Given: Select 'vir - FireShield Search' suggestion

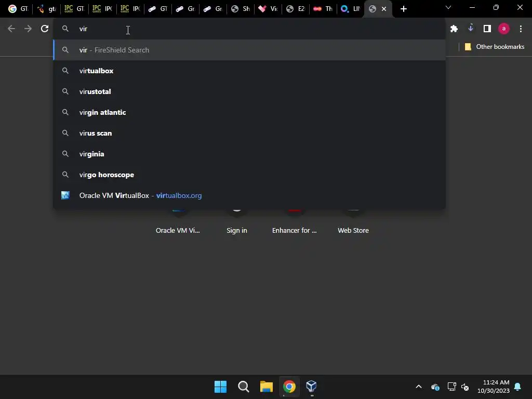Looking at the screenshot, I should [249, 50].
